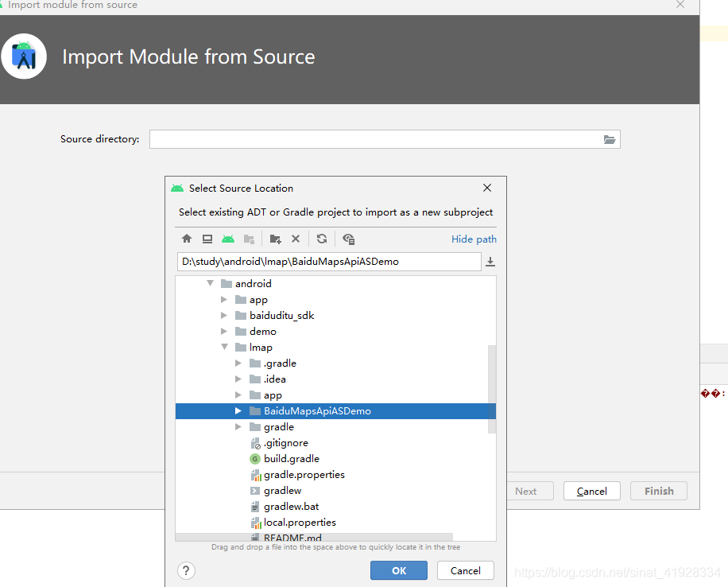Click the .gitignore file icon
The height and width of the screenshot is (587, 728).
(x=255, y=443)
